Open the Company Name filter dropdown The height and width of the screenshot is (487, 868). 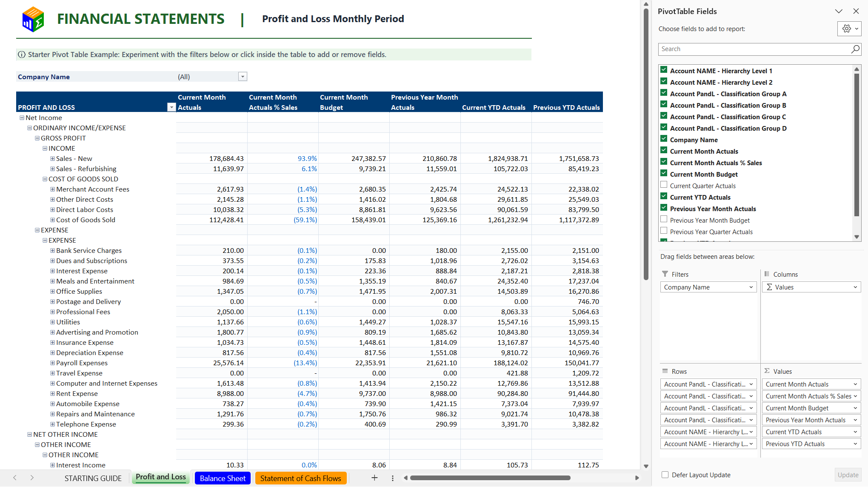click(x=243, y=77)
